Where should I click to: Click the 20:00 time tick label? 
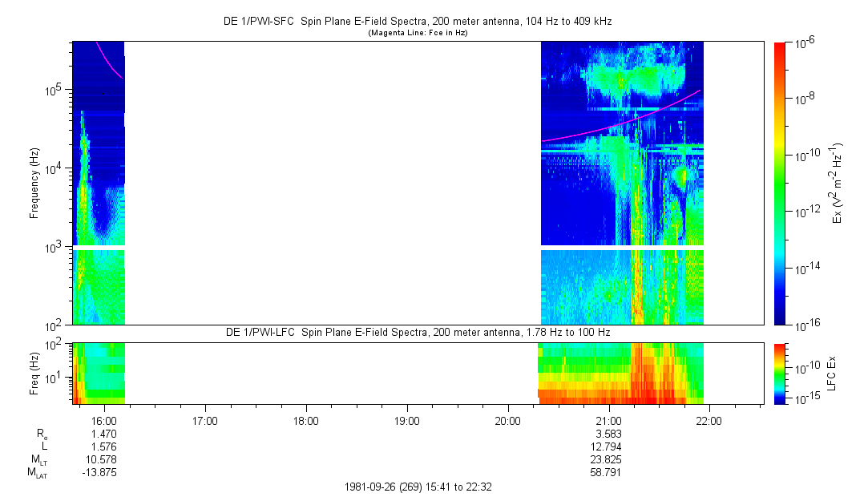[x=507, y=421]
